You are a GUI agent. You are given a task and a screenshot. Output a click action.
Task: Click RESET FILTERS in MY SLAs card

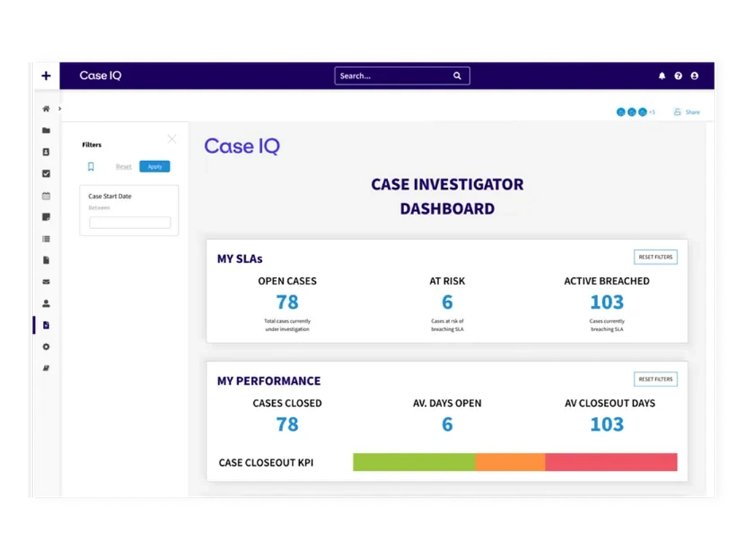click(x=656, y=257)
